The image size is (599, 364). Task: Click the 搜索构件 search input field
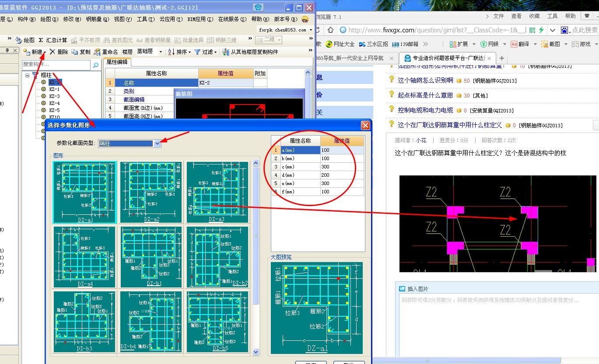pyautogui.click(x=57, y=65)
